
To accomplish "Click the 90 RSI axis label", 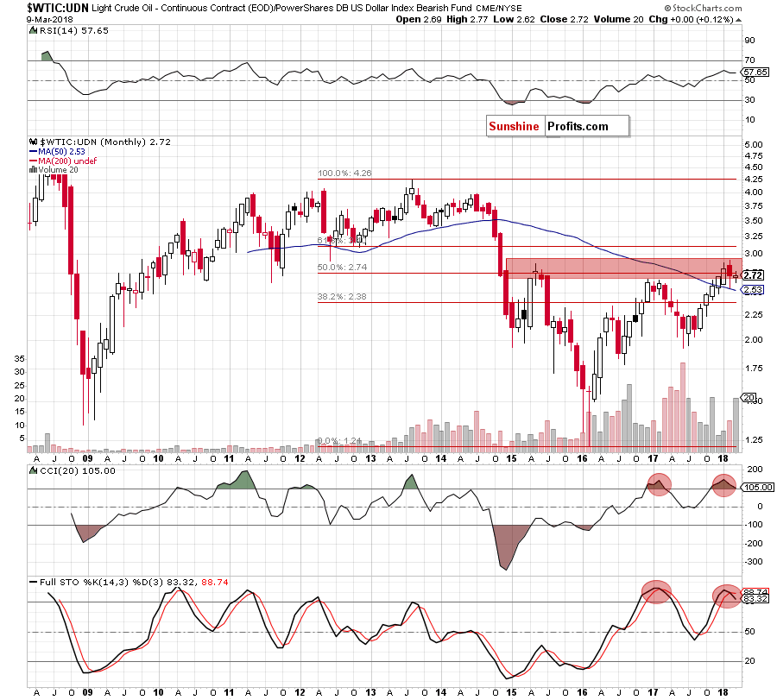I will pos(750,41).
